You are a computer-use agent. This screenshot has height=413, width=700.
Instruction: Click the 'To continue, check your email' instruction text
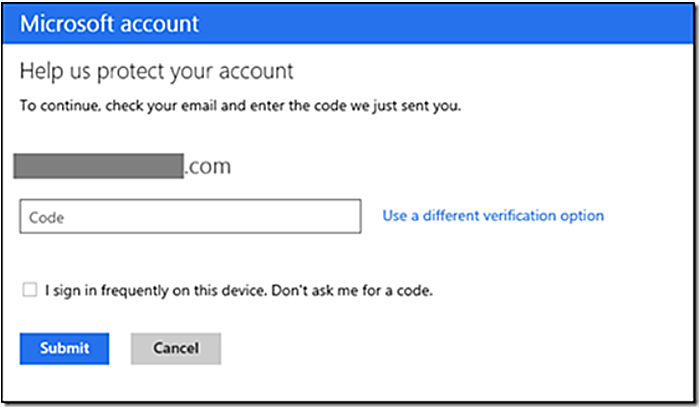tap(240, 106)
